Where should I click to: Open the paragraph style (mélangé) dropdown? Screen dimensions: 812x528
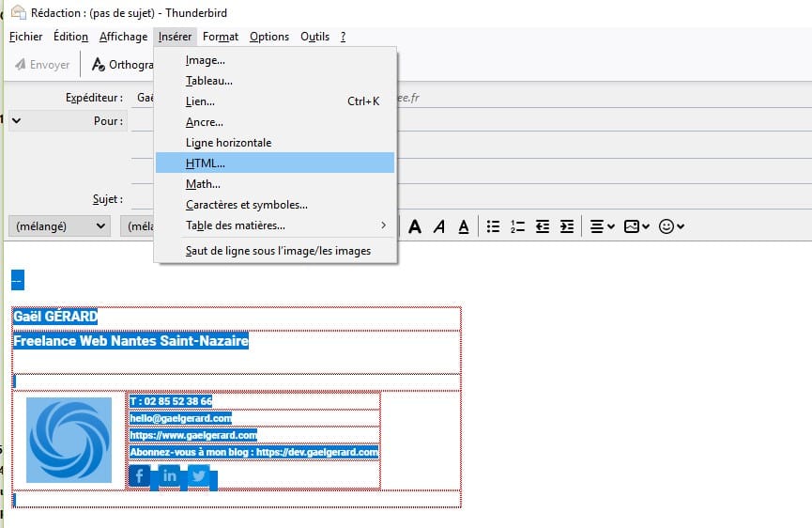(60, 226)
